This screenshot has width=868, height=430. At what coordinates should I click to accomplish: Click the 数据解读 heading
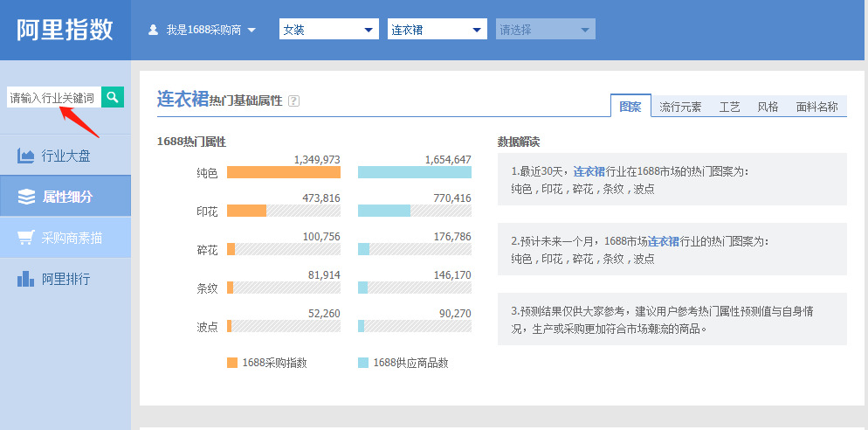click(519, 142)
